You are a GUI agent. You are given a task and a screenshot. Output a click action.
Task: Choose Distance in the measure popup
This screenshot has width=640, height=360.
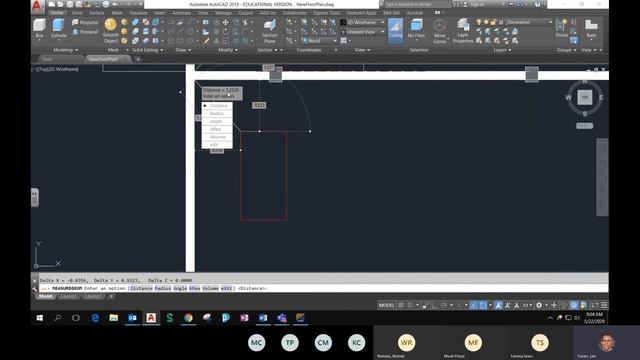tap(217, 106)
